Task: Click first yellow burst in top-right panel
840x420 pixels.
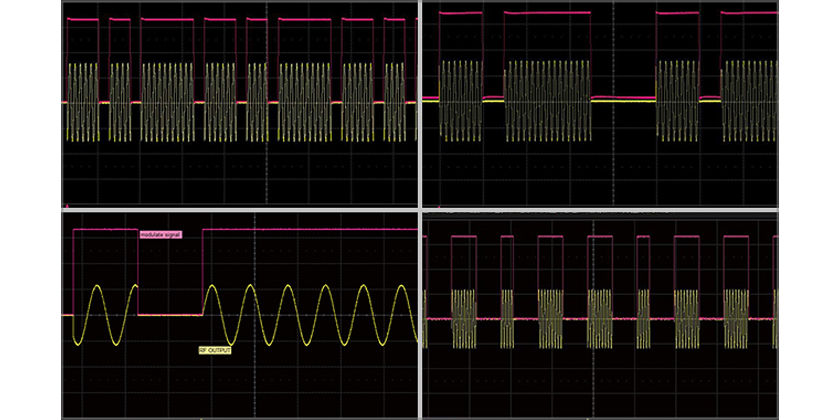Action: [461, 100]
